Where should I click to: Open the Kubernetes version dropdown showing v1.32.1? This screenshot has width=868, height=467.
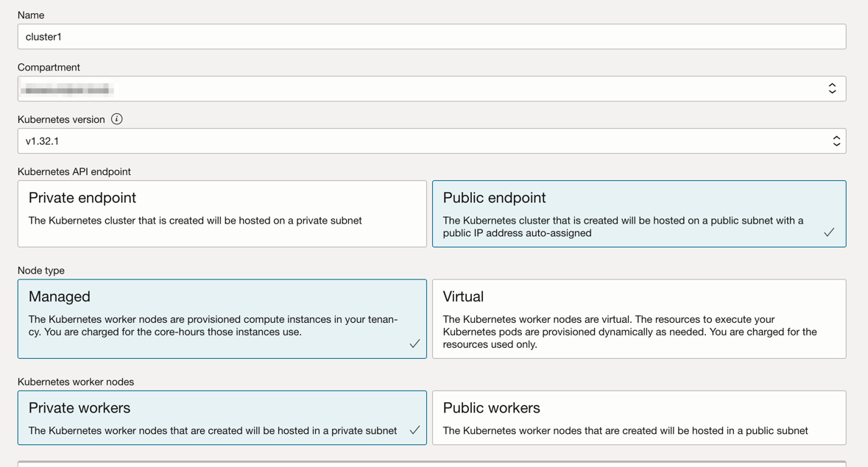coord(431,141)
